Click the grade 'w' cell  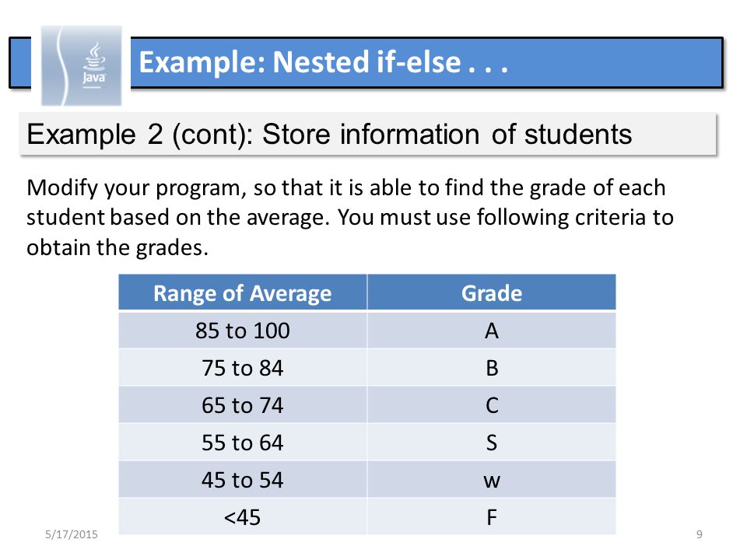pyautogui.click(x=492, y=479)
